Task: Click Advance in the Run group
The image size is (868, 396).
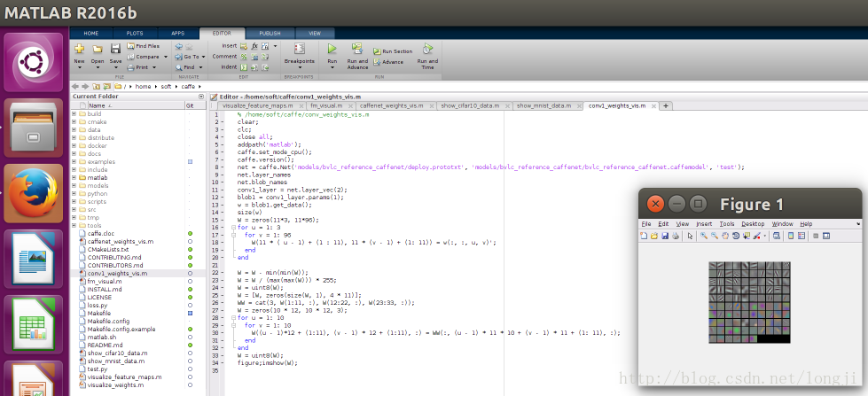Action: (388, 62)
